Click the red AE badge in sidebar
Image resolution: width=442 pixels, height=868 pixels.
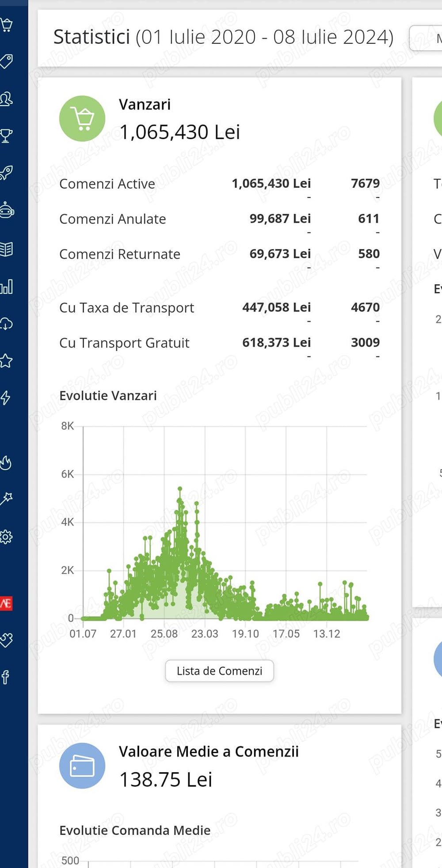coord(6,603)
